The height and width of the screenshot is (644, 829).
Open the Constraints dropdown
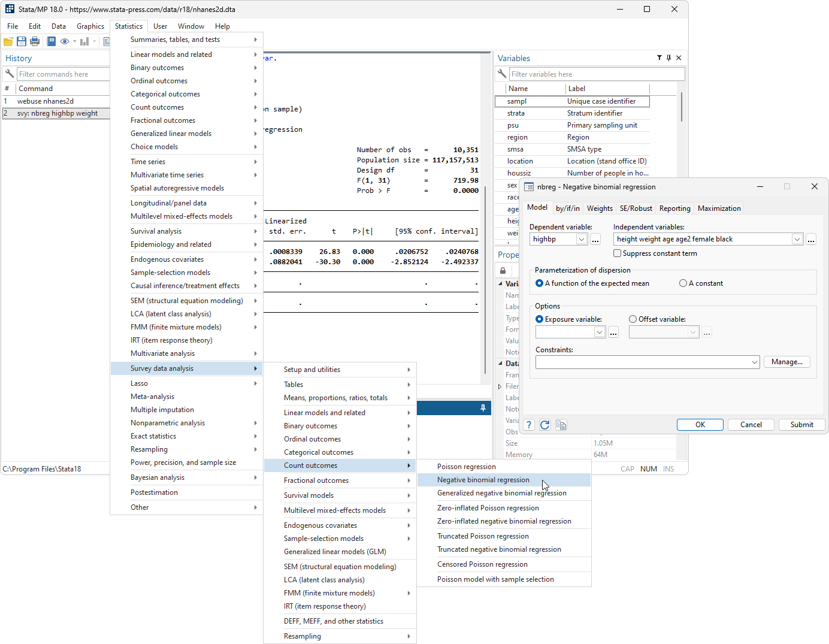pyautogui.click(x=754, y=362)
